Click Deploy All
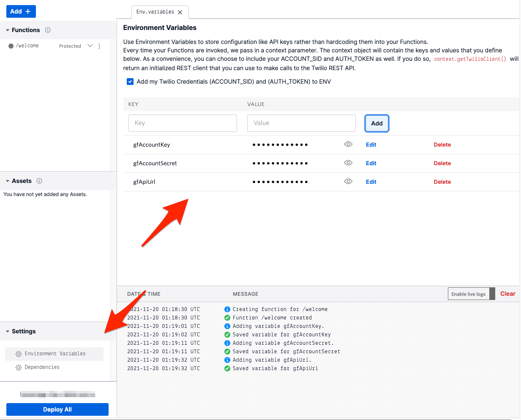This screenshot has width=521, height=420. (x=57, y=409)
